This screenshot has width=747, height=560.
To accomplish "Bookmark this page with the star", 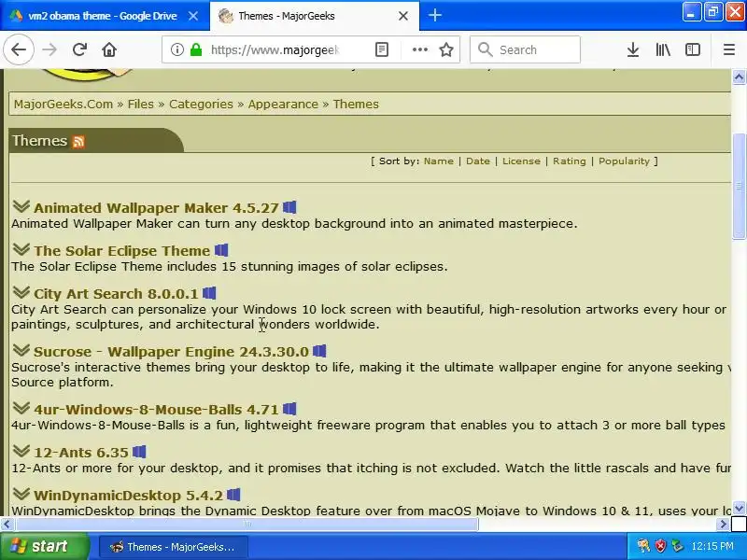I will tap(446, 49).
